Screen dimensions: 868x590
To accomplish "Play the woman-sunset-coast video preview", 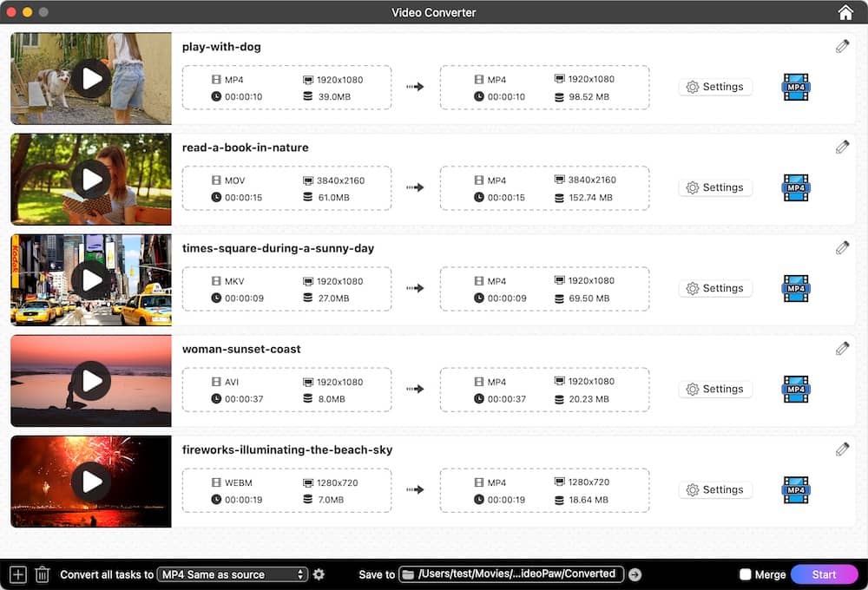I will pyautogui.click(x=90, y=380).
